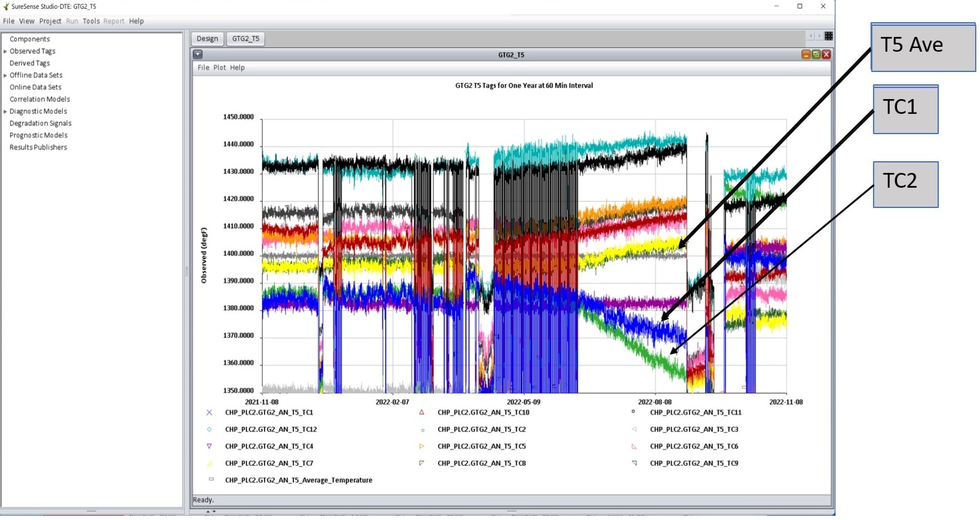Select Results Publishers in the sidebar
The width and height of the screenshot is (980, 520).
(x=38, y=147)
